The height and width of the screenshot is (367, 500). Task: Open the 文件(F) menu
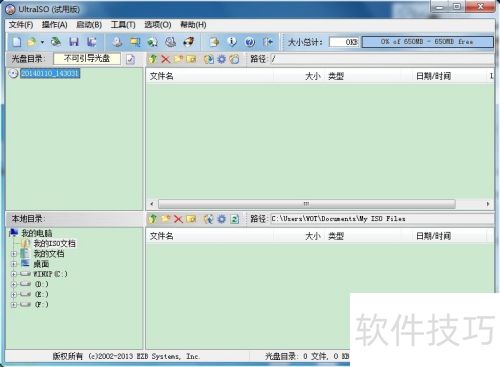point(21,25)
